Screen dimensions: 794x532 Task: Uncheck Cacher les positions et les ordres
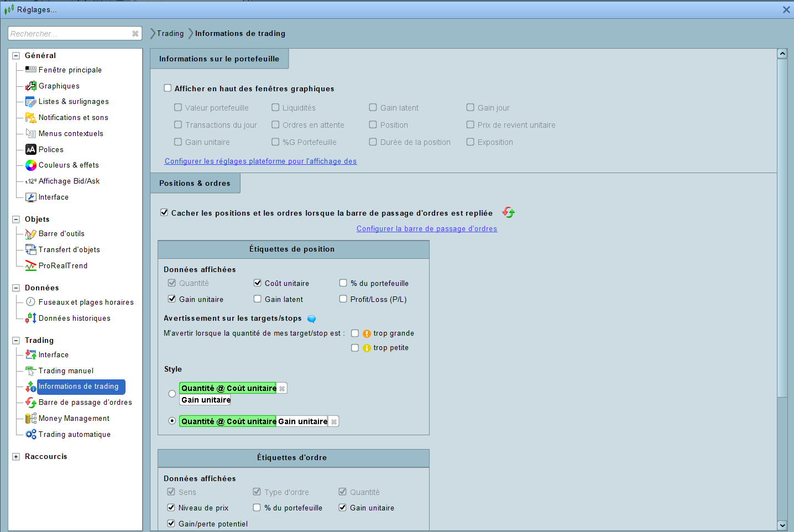click(x=164, y=212)
